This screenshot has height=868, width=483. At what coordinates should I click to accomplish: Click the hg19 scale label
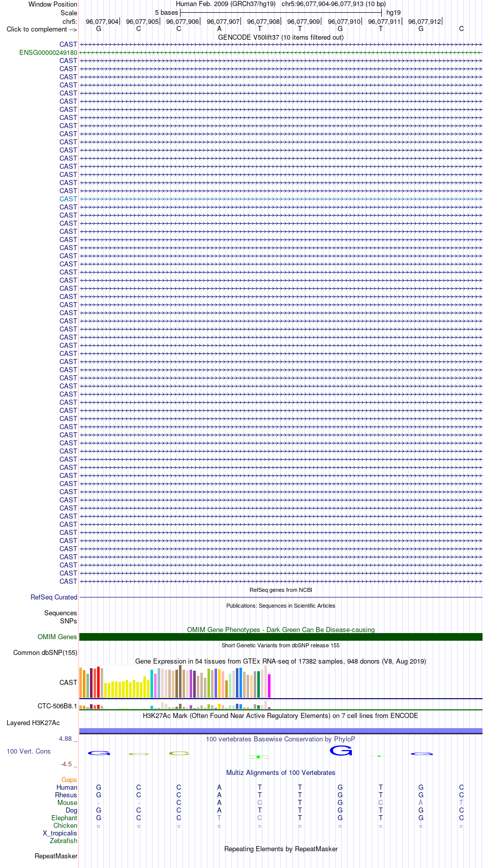[394, 12]
